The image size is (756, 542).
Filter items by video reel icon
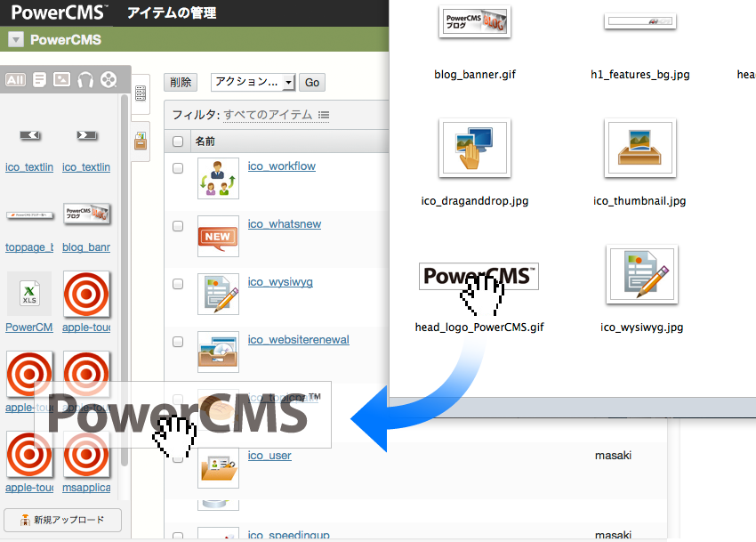tap(109, 79)
